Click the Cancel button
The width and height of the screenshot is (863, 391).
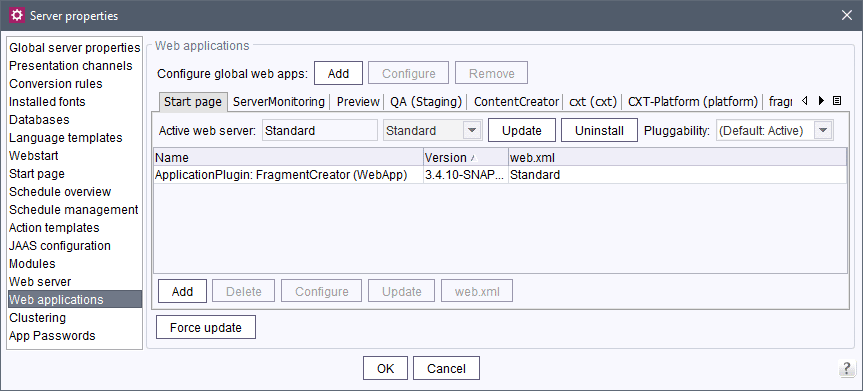(446, 368)
